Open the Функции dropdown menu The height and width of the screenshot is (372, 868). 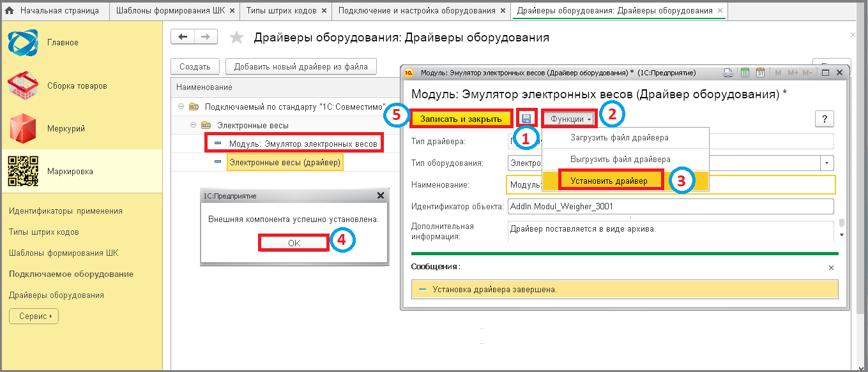pyautogui.click(x=570, y=119)
